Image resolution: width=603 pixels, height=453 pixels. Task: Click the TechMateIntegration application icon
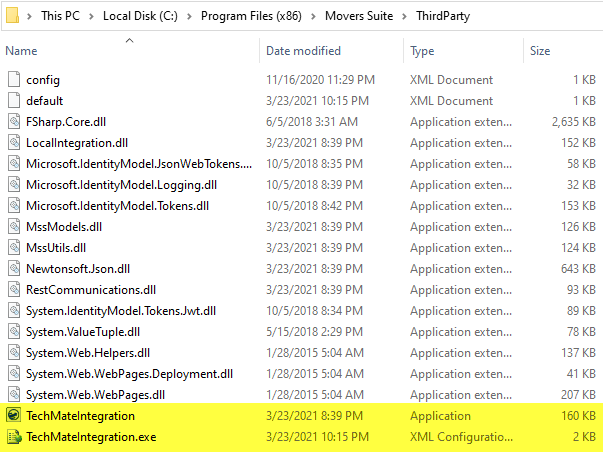(14, 416)
